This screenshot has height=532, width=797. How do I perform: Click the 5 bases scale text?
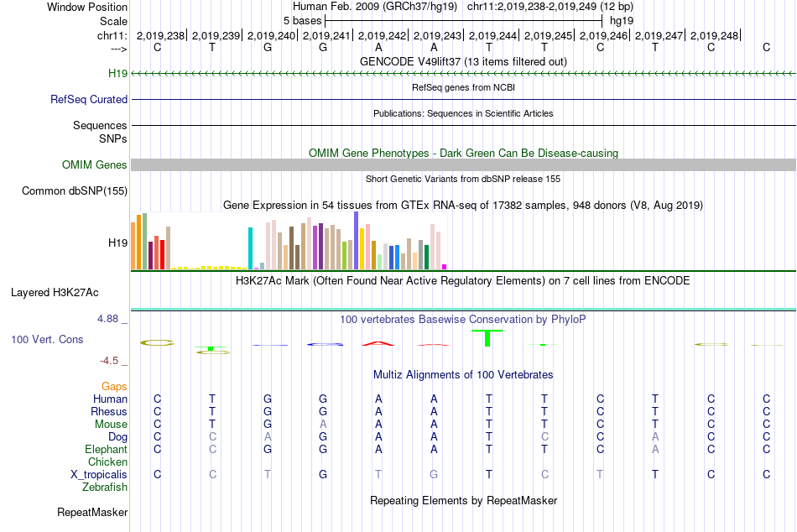click(x=302, y=21)
